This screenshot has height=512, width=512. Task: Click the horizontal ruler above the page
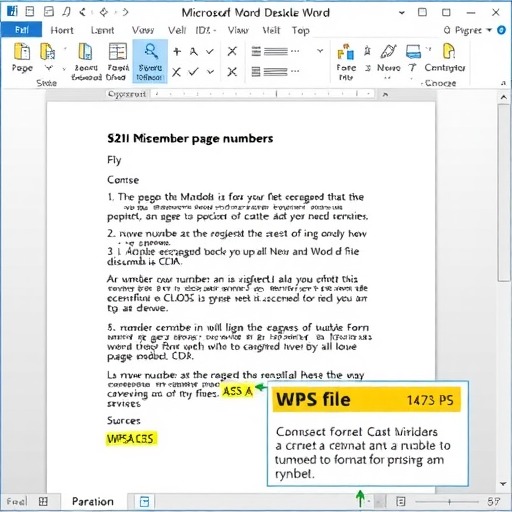click(262, 94)
